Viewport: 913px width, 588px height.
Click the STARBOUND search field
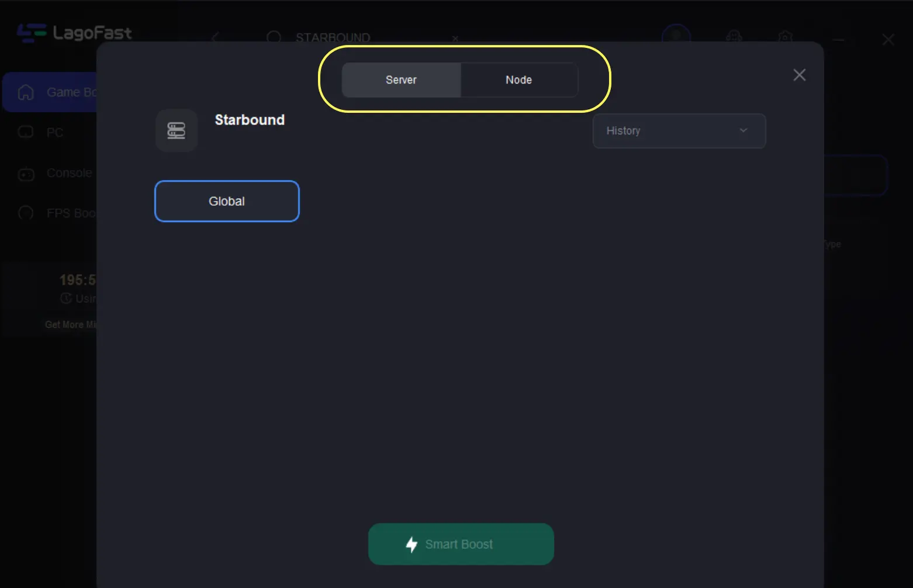[351, 37]
